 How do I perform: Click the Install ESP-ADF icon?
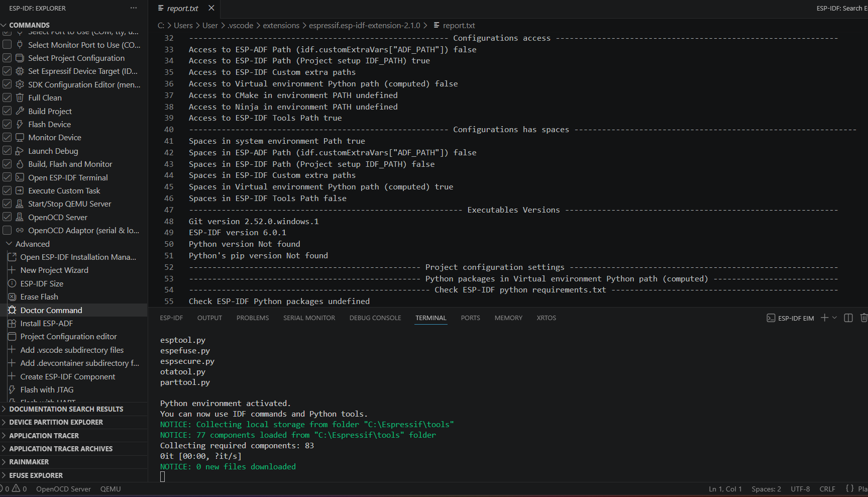[x=12, y=323]
